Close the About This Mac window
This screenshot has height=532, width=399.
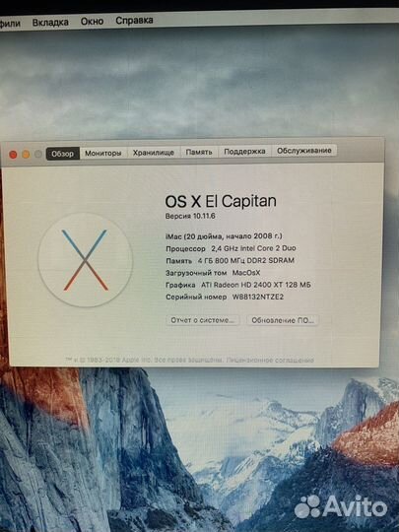pyautogui.click(x=13, y=155)
